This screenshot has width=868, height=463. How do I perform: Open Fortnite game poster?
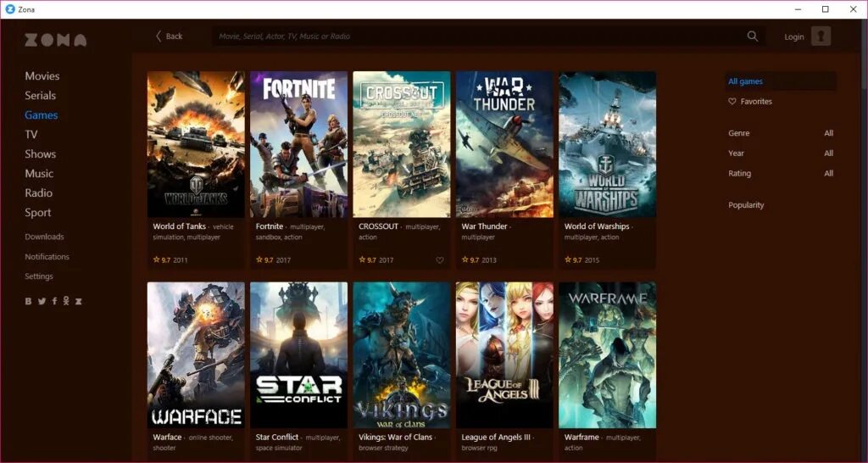click(299, 144)
